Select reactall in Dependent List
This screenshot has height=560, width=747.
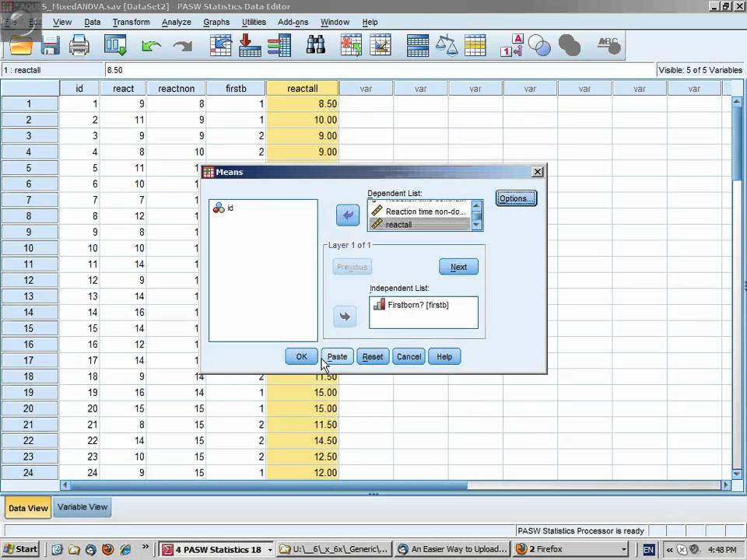pos(419,225)
